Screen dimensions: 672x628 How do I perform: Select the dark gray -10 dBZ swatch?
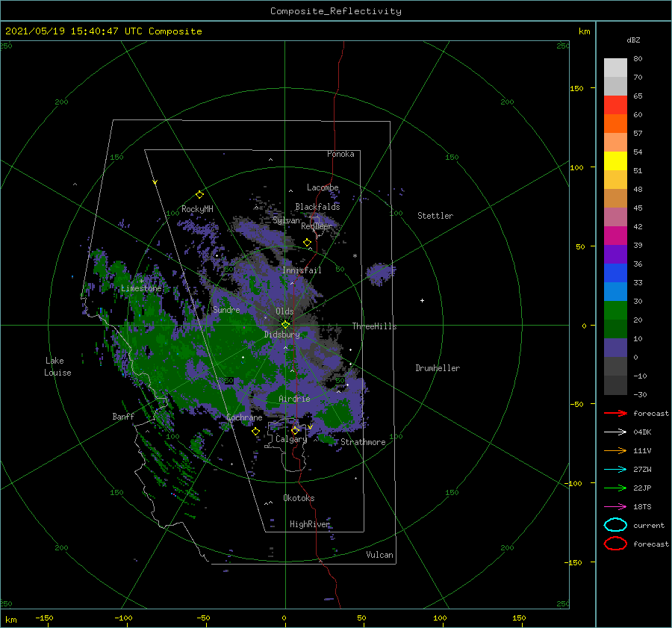615,385
